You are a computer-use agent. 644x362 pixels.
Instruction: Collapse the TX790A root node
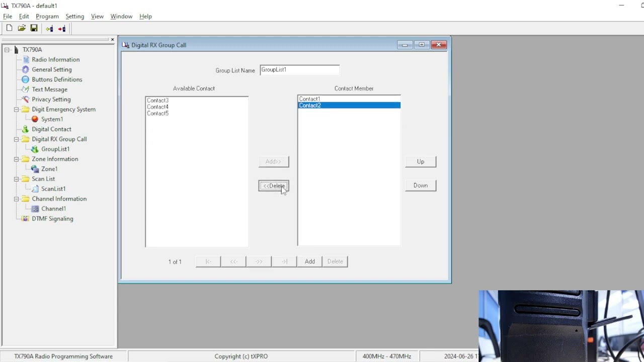(7, 50)
